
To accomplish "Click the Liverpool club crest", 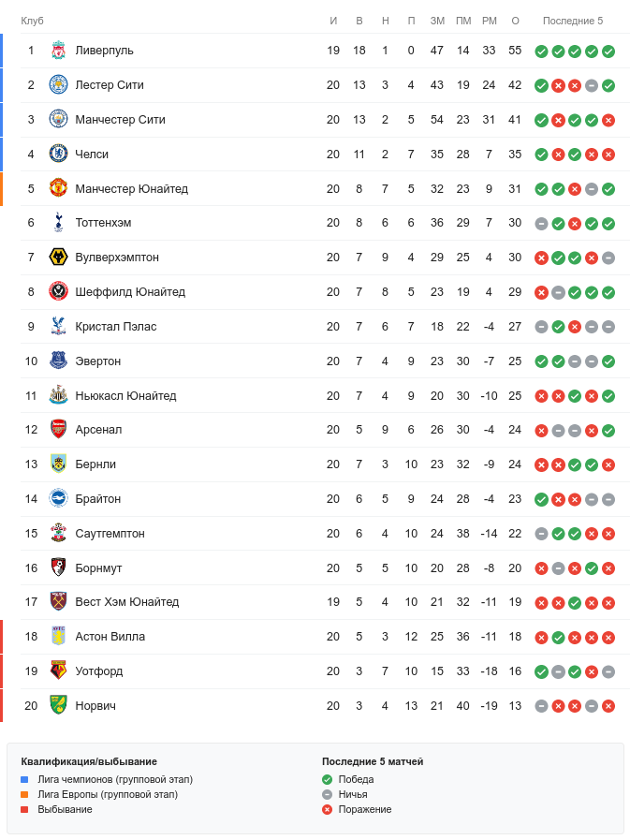I will pos(58,51).
